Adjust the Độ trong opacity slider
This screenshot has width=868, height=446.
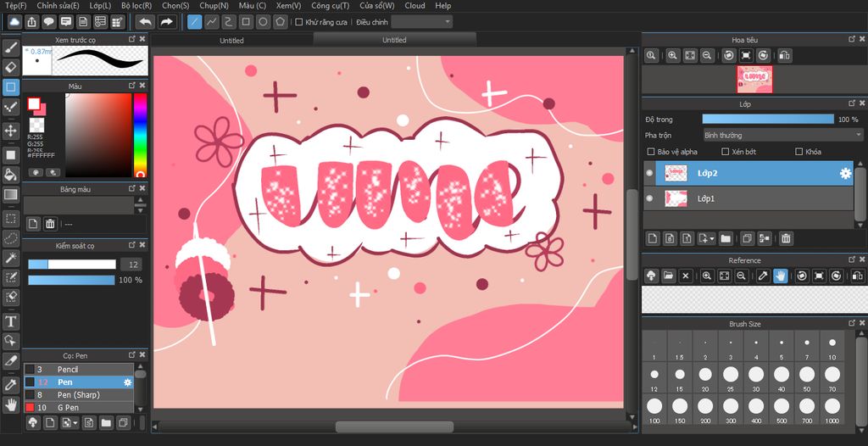click(x=768, y=119)
